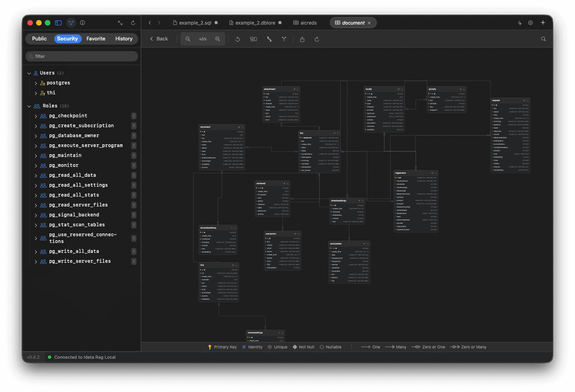This screenshot has height=392, width=575.
Task: Expand the thi user
Action: [36, 93]
